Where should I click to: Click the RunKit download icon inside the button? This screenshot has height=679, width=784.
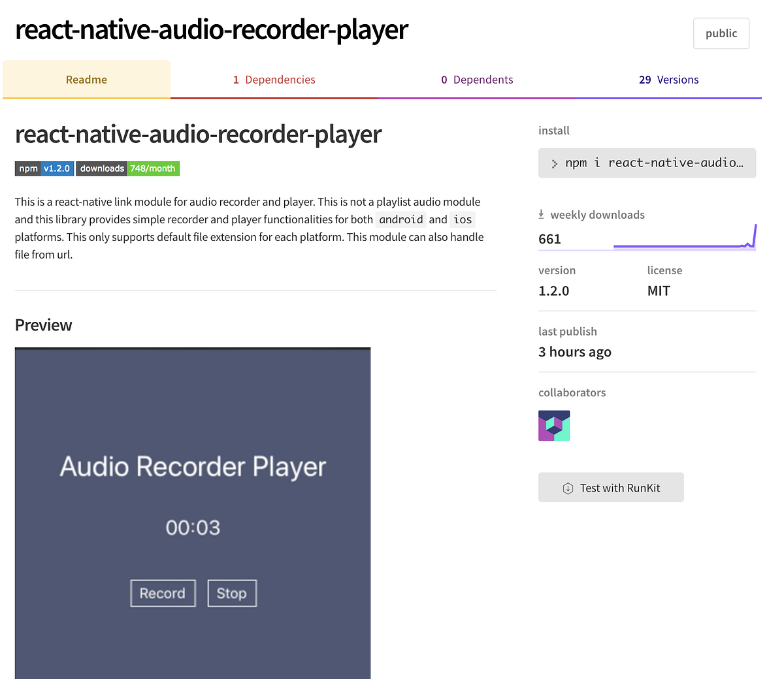[570, 487]
